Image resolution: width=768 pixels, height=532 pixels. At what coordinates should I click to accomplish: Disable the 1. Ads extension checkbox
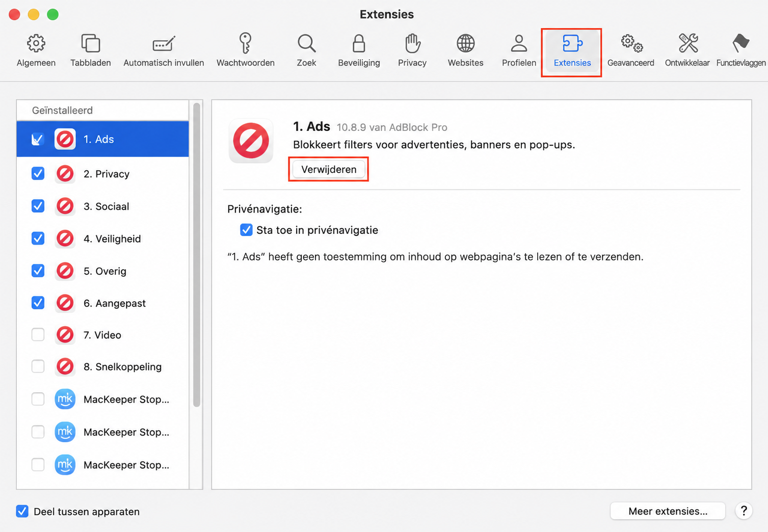[38, 139]
